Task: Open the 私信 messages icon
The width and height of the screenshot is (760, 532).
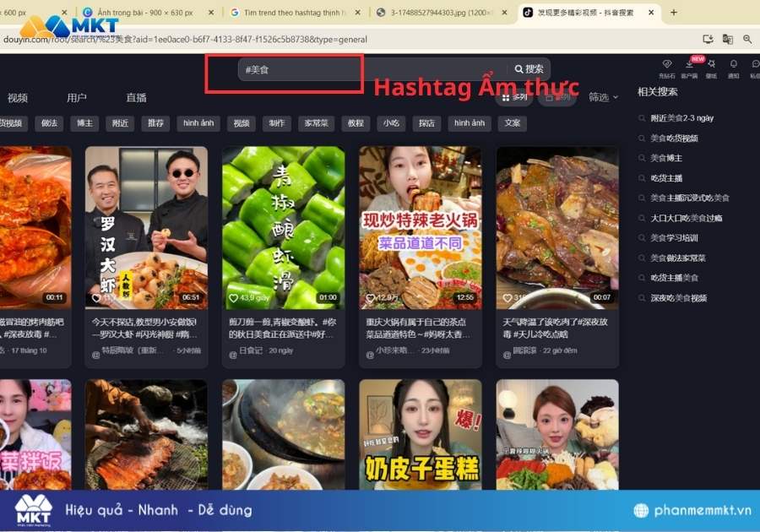Action: (x=755, y=66)
